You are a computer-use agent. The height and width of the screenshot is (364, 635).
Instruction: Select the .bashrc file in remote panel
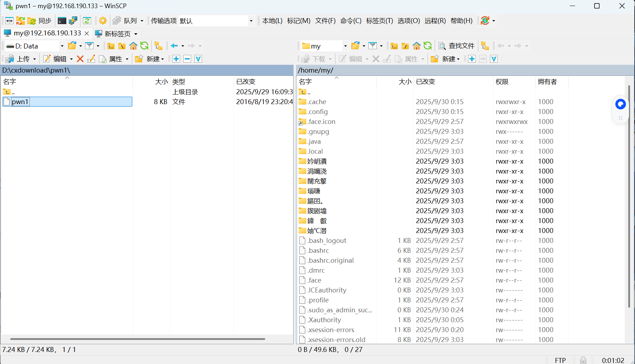click(318, 250)
